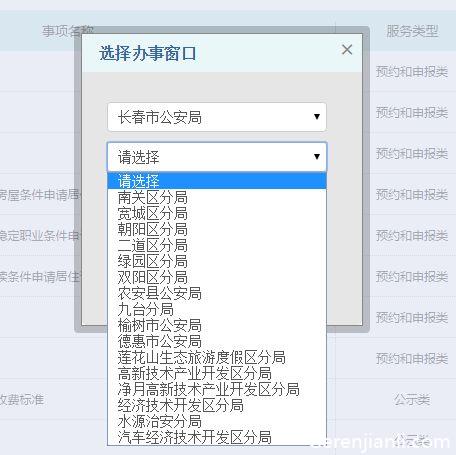Open the 长春市公安局 dropdown
The width and height of the screenshot is (456, 455).
click(x=217, y=117)
